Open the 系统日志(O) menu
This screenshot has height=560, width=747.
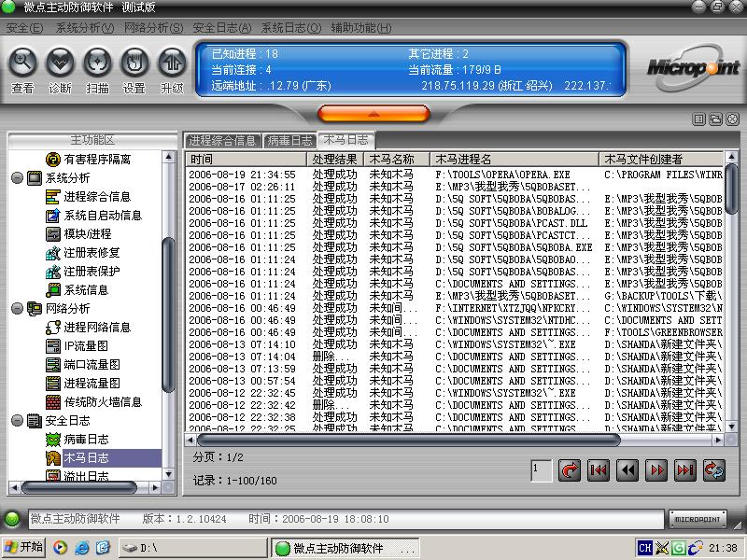tap(291, 28)
